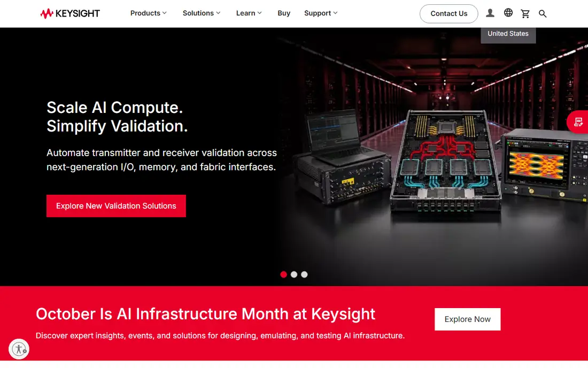Select the third carousel slide dot
Screen dimensions: 588x368
tap(305, 274)
